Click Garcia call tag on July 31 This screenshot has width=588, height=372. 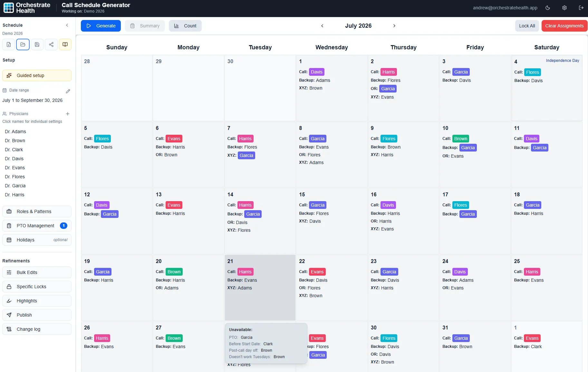(461, 338)
